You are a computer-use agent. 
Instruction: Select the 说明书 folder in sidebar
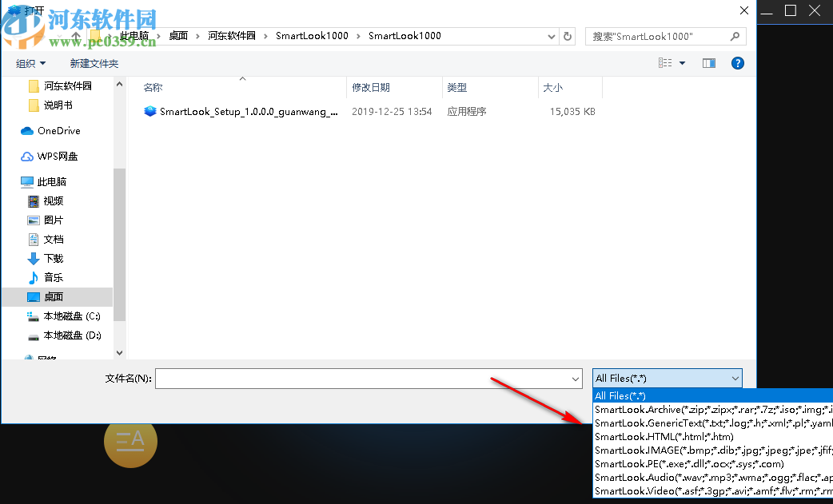[x=58, y=105]
